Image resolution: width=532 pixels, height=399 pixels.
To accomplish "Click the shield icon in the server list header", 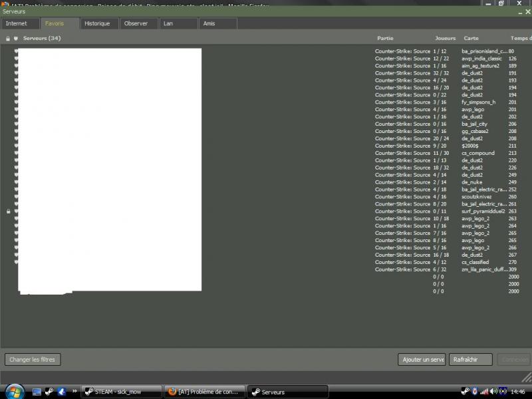I will (x=15, y=39).
